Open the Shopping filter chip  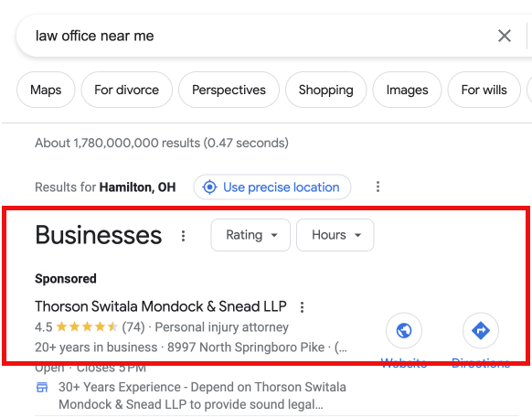(325, 90)
